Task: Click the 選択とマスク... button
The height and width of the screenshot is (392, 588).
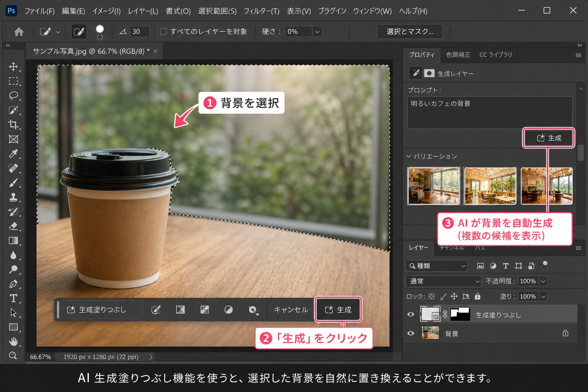Action: (410, 31)
